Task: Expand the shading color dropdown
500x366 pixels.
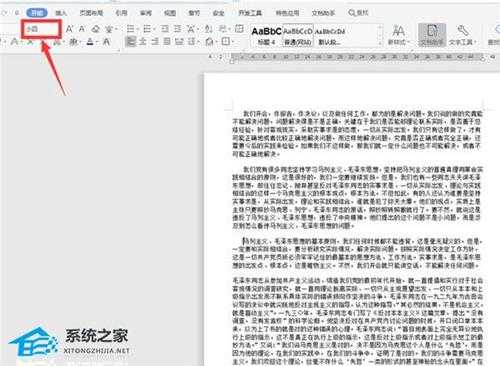Action: pyautogui.click(x=216, y=42)
